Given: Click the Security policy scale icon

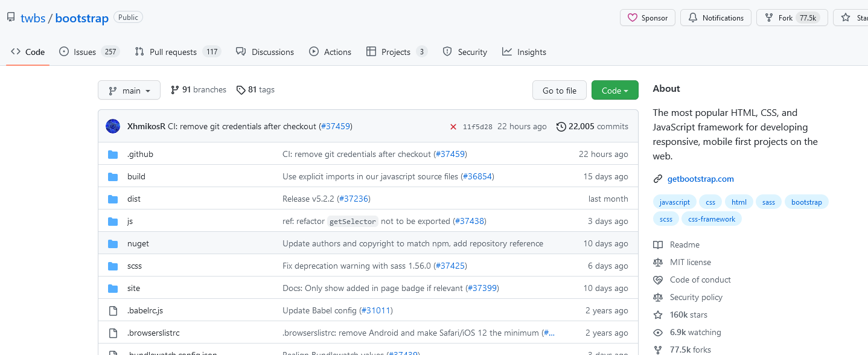Looking at the screenshot, I should click(658, 297).
